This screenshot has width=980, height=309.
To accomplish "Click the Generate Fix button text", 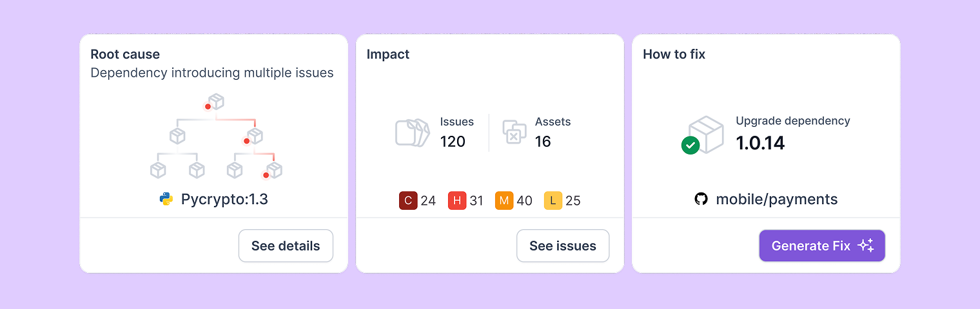I will (x=810, y=246).
